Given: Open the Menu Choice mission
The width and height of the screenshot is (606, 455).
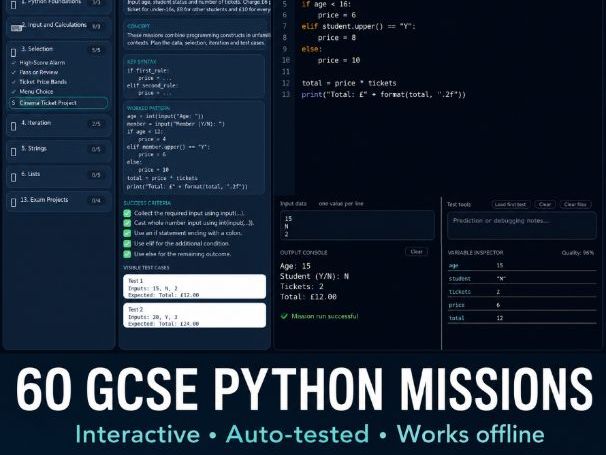Looking at the screenshot, I should click(x=36, y=92).
